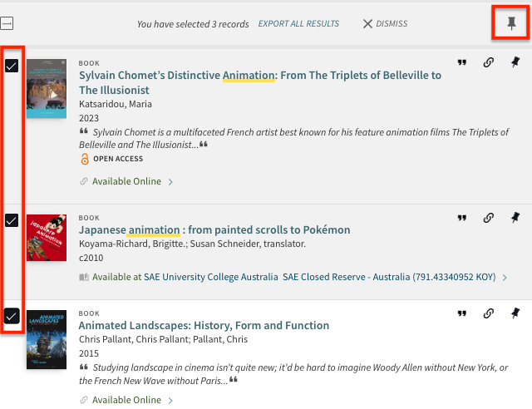Expand availability chevron for Japanese animation book
532x409 pixels.
[505, 277]
